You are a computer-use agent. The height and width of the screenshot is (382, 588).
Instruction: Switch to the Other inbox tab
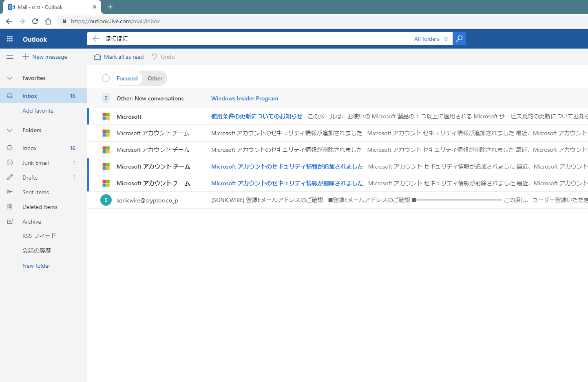tap(155, 78)
